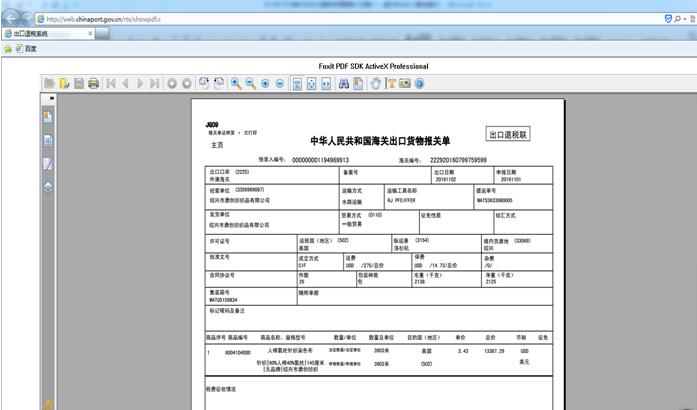
Task: Jump to the last page of PDF
Action: [154, 83]
